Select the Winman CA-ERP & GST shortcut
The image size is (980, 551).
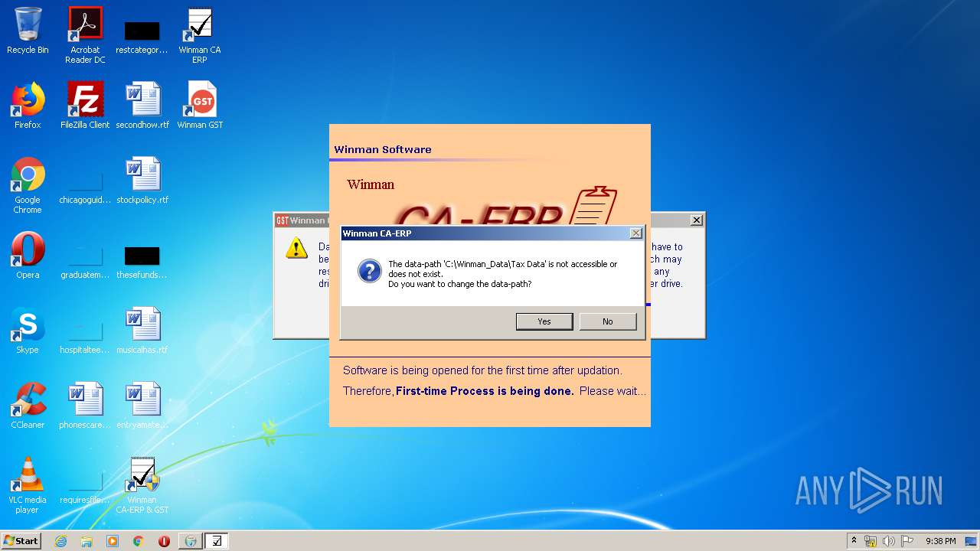pos(142,485)
